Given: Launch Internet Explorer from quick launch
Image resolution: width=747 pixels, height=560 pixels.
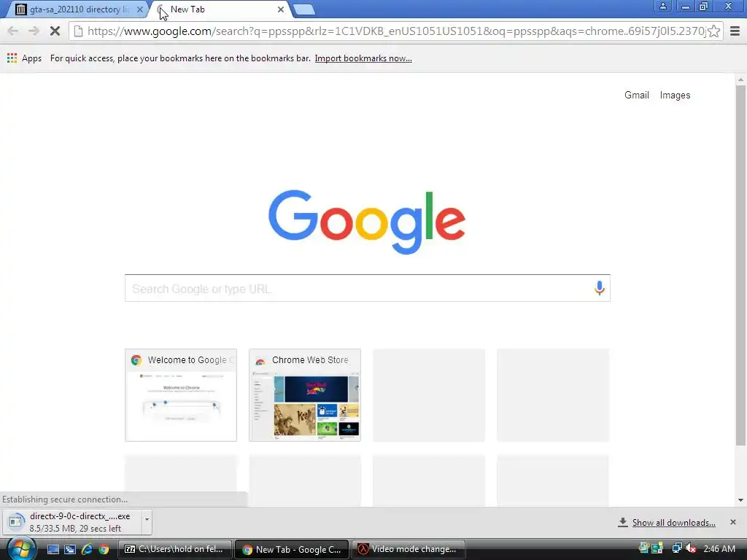Looking at the screenshot, I should coord(87,550).
